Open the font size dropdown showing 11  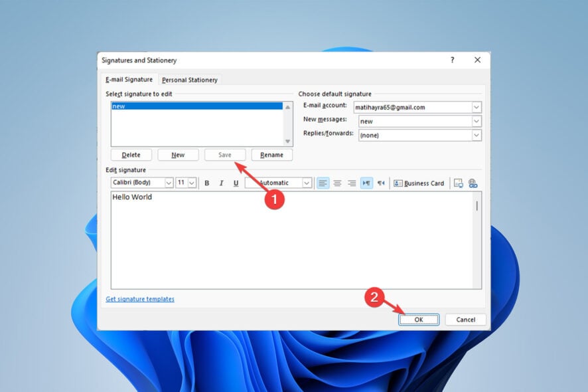pos(192,183)
